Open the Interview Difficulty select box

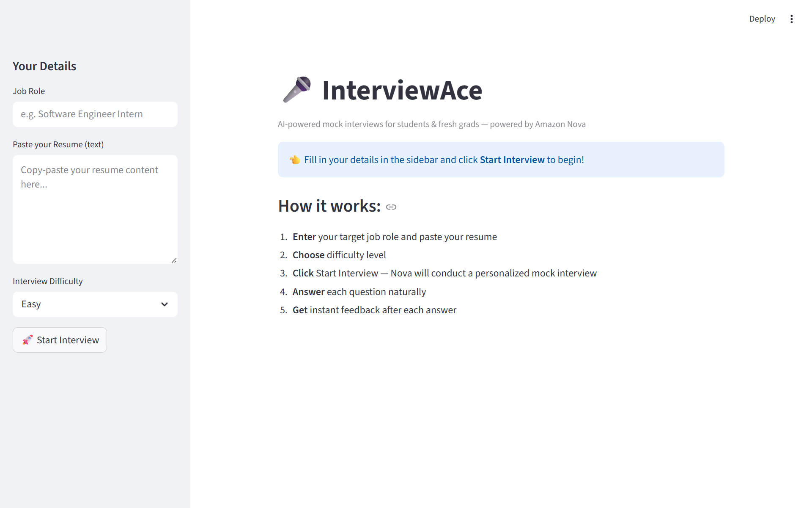click(95, 304)
